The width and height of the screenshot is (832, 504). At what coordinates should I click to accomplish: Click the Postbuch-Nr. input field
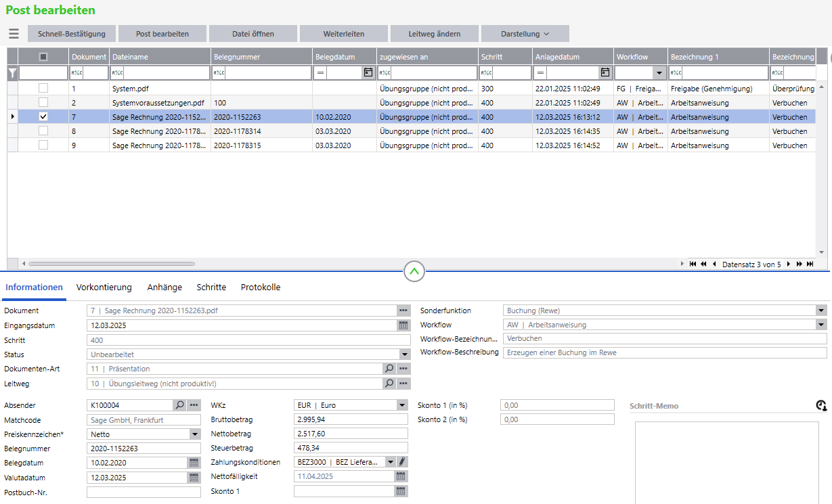point(144,492)
